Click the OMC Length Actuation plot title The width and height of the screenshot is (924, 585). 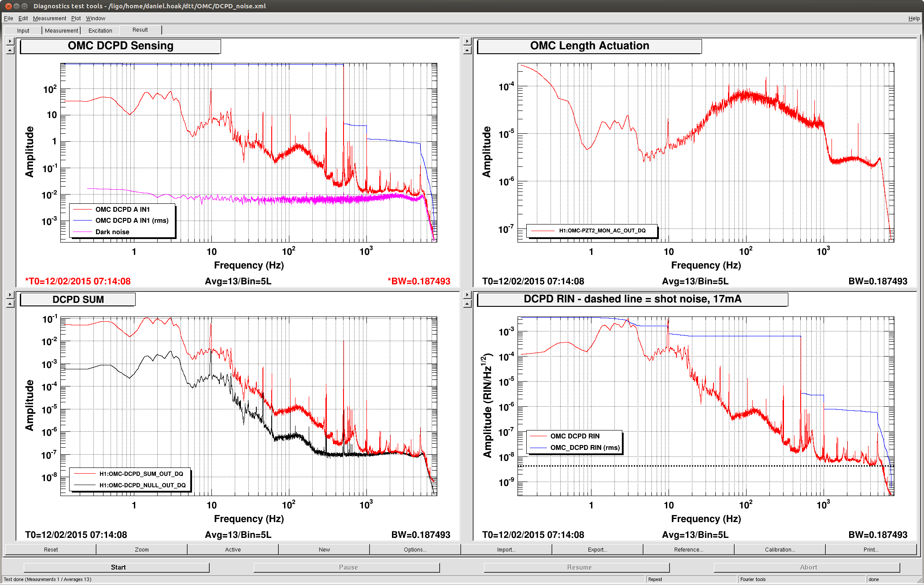(x=589, y=46)
